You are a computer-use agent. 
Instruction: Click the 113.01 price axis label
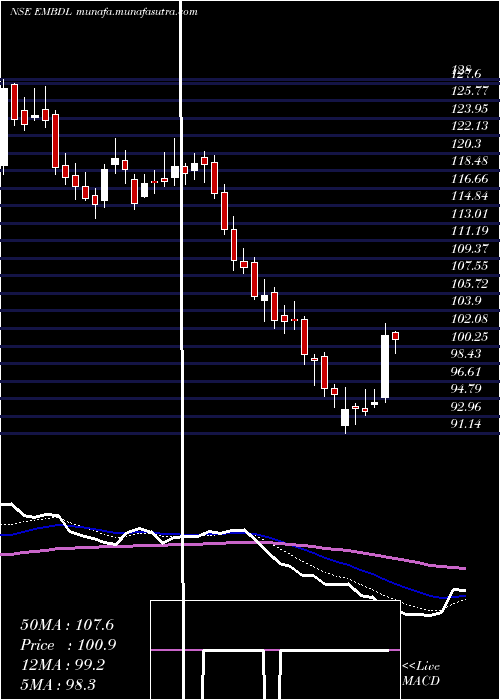click(469, 214)
